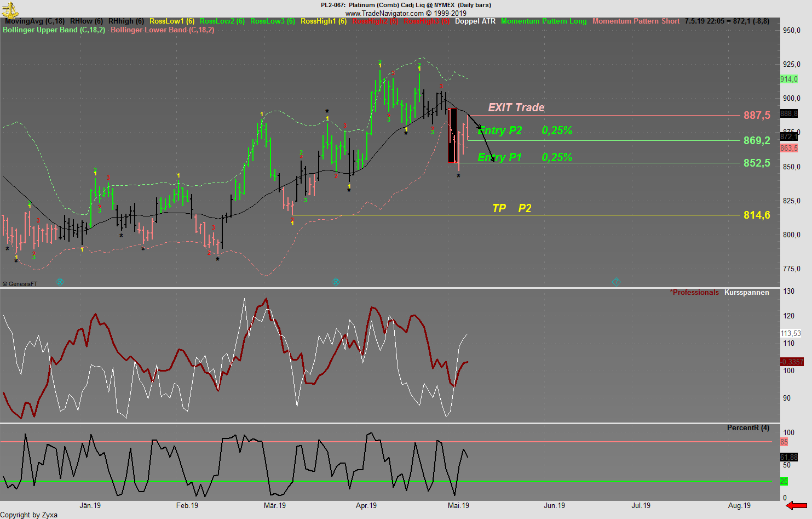This screenshot has height=519, width=812.
Task: Select the Professionals label in middle panel
Action: (694, 292)
